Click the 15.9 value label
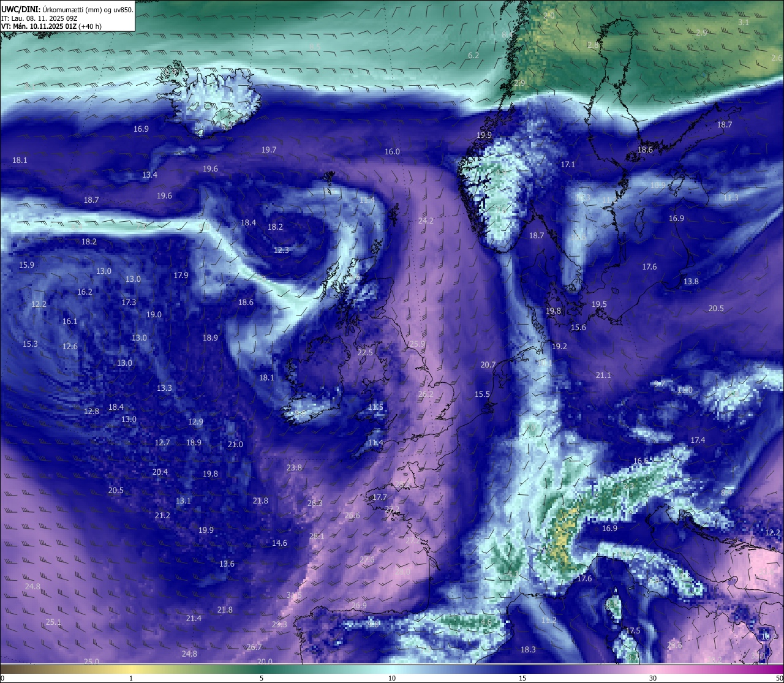The image size is (784, 683). pyautogui.click(x=26, y=265)
